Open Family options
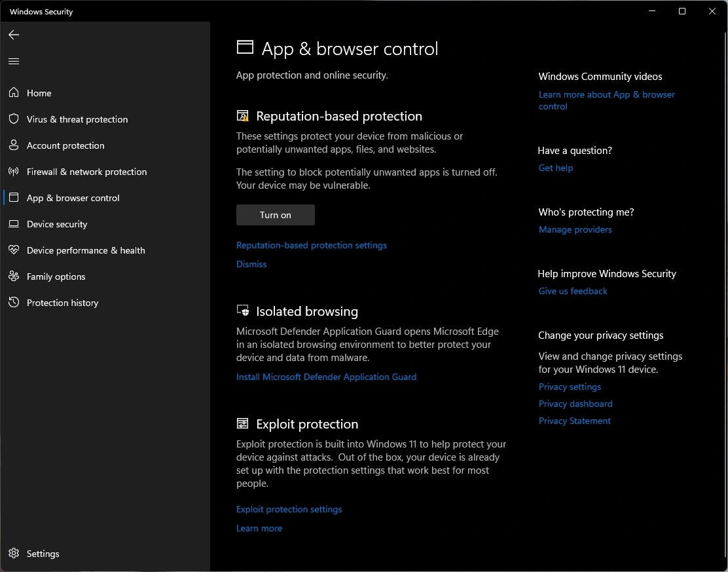728x572 pixels. (x=105, y=276)
